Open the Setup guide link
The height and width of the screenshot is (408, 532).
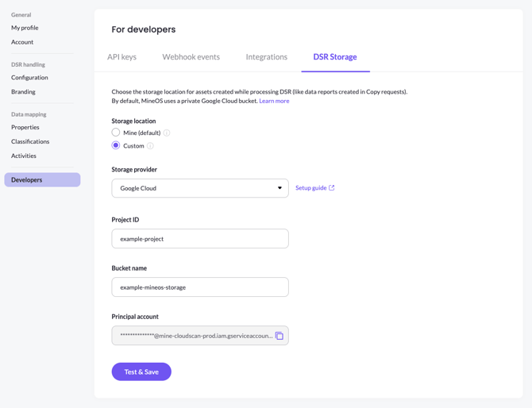click(x=310, y=188)
